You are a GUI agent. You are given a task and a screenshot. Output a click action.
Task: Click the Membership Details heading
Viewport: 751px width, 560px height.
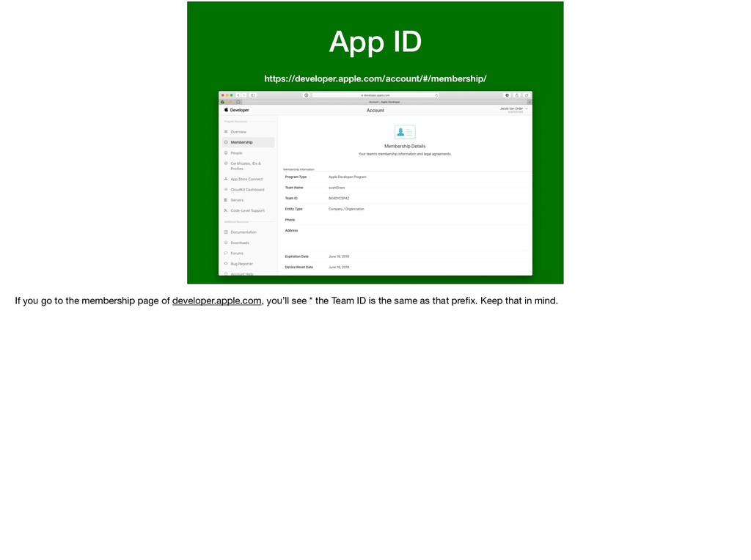pyautogui.click(x=405, y=146)
